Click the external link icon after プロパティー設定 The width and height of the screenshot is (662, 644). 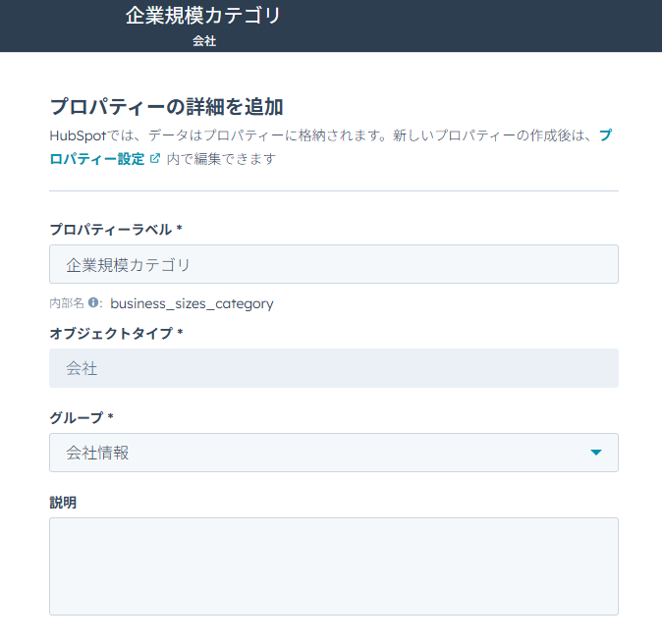coord(155,158)
